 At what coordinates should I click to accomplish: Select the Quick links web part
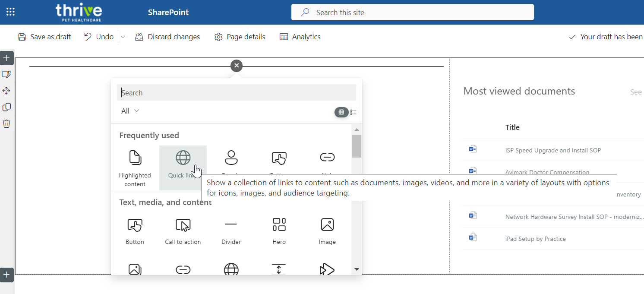[x=183, y=168]
